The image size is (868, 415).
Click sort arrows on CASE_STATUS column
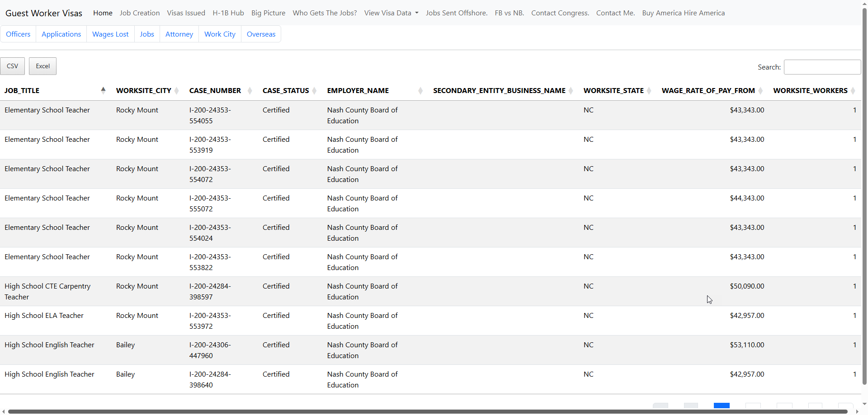point(314,91)
